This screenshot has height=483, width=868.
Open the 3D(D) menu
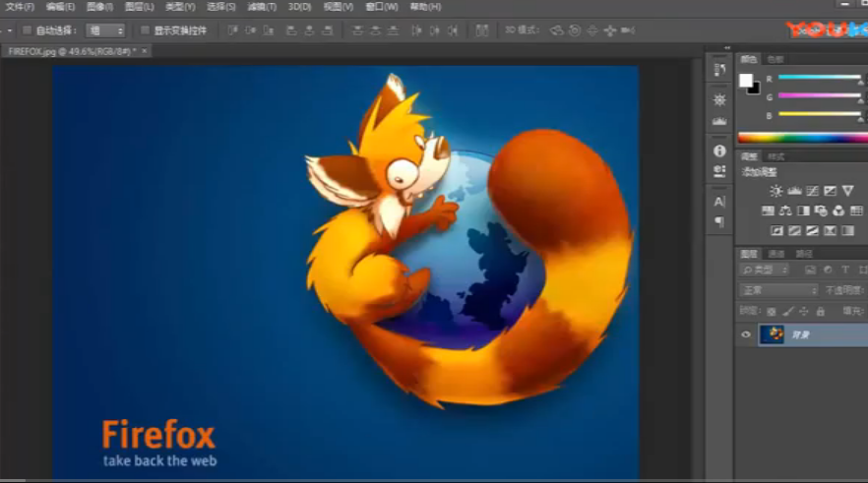pyautogui.click(x=299, y=7)
